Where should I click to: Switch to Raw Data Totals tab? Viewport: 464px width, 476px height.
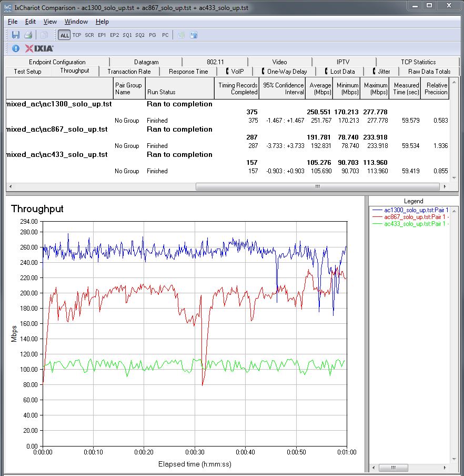429,72
